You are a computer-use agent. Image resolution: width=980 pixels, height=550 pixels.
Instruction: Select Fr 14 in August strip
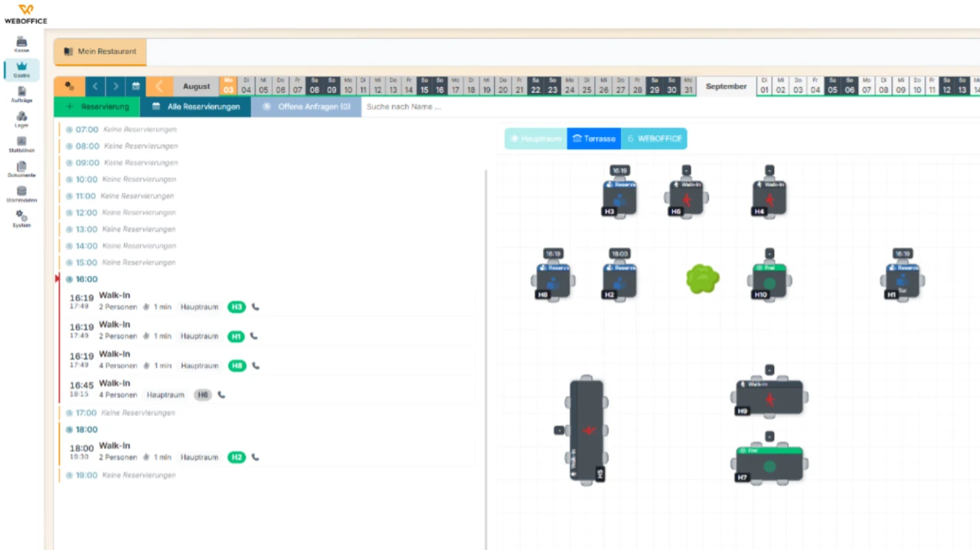click(408, 85)
